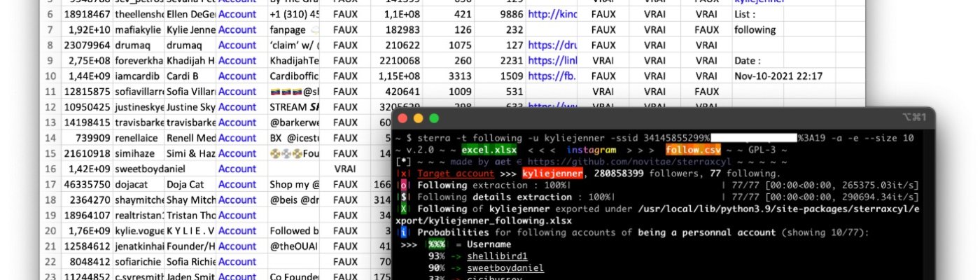Click the orange 'follow.csv' badge in terminal
This screenshot has width=980, height=280.
tap(693, 150)
